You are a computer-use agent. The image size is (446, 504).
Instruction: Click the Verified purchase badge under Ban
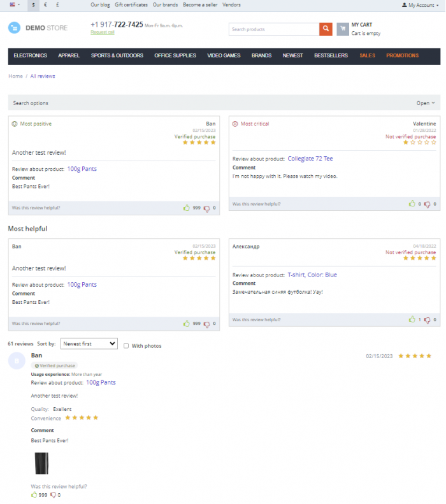[55, 366]
